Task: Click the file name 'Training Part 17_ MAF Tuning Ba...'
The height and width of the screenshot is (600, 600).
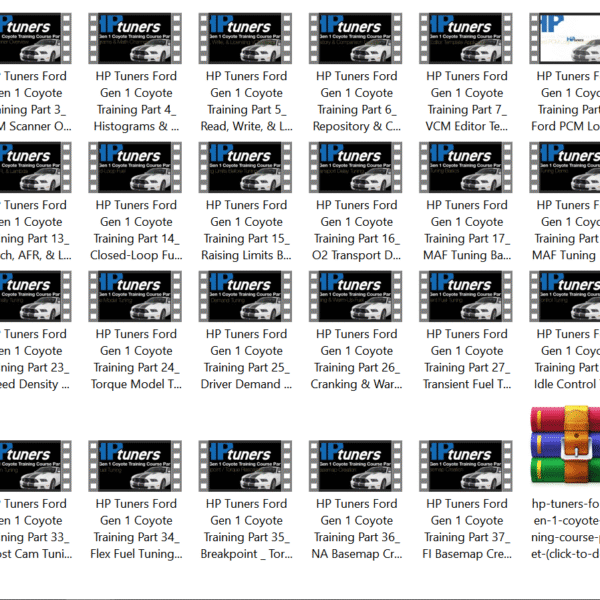Action: point(467,247)
